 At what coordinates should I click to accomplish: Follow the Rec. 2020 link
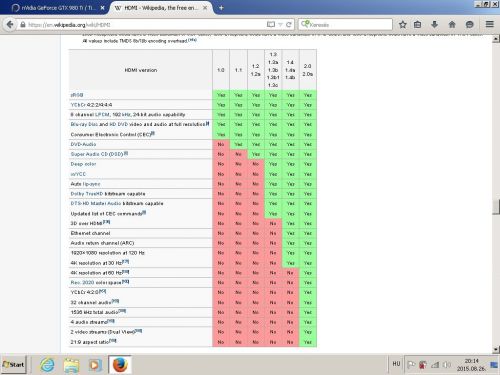point(82,282)
